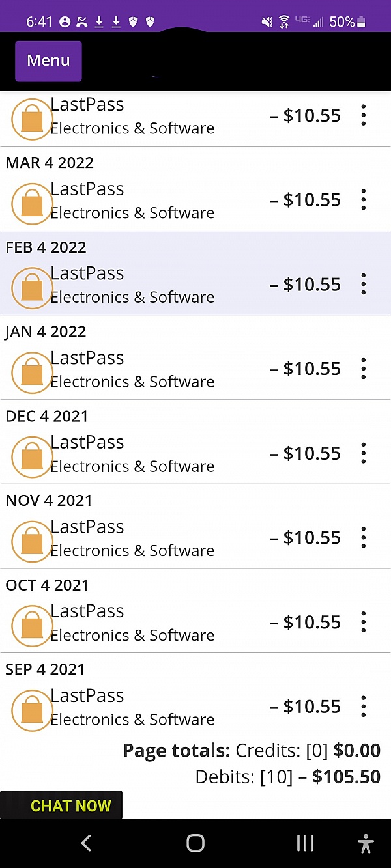Open options for the OCT 4 2021 transaction

pyautogui.click(x=363, y=623)
